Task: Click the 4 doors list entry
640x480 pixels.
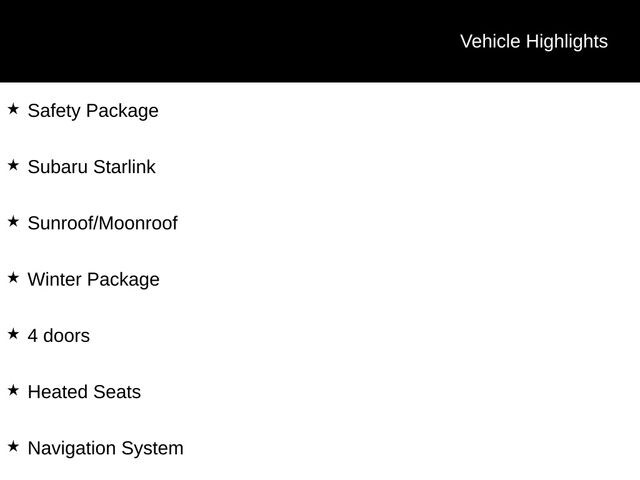Action: [58, 336]
